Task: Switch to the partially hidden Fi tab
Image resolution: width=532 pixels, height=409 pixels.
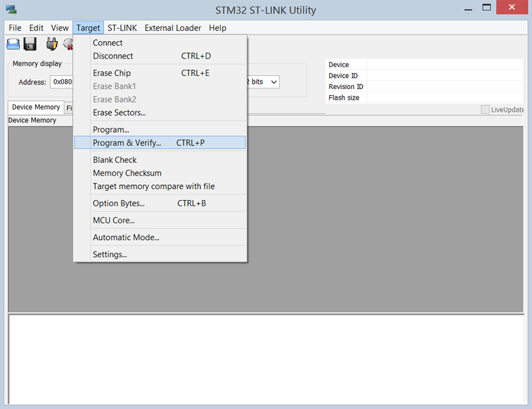Action: click(69, 108)
